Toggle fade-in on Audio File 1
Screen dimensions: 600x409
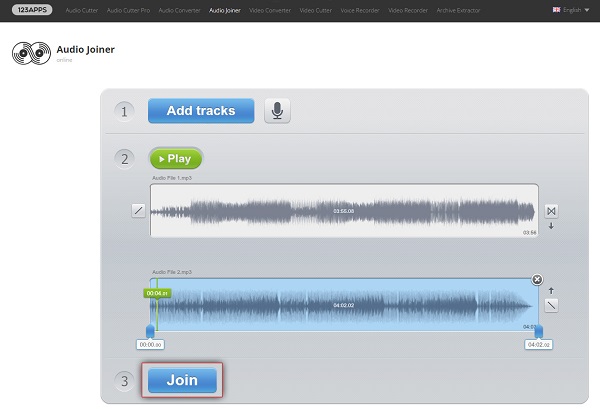(138, 211)
